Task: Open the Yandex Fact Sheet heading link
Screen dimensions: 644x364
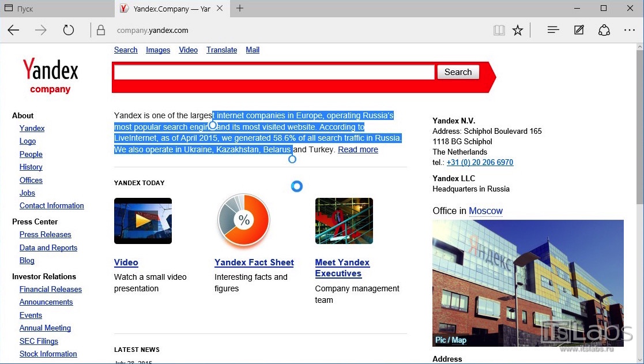Action: tap(254, 262)
